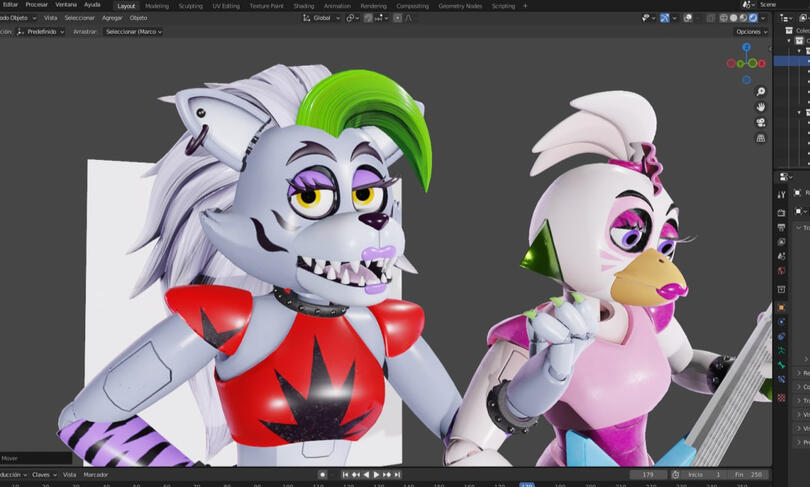Switch to the Geometry Nodes workspace tab

pos(460,6)
